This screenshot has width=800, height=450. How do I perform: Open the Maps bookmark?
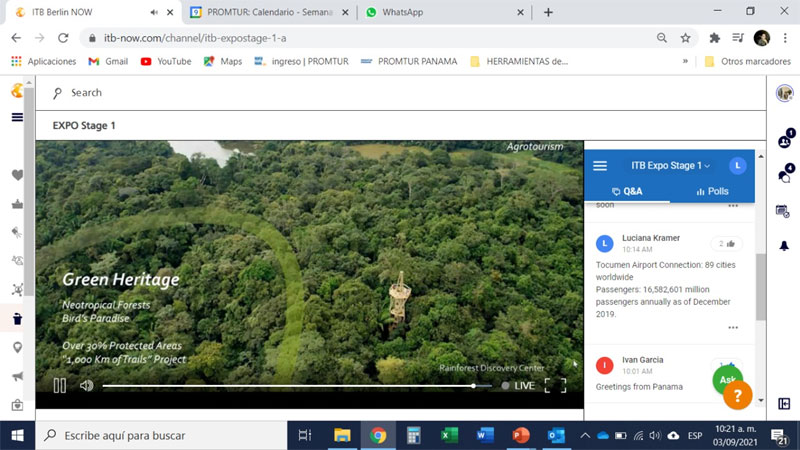pyautogui.click(x=223, y=61)
